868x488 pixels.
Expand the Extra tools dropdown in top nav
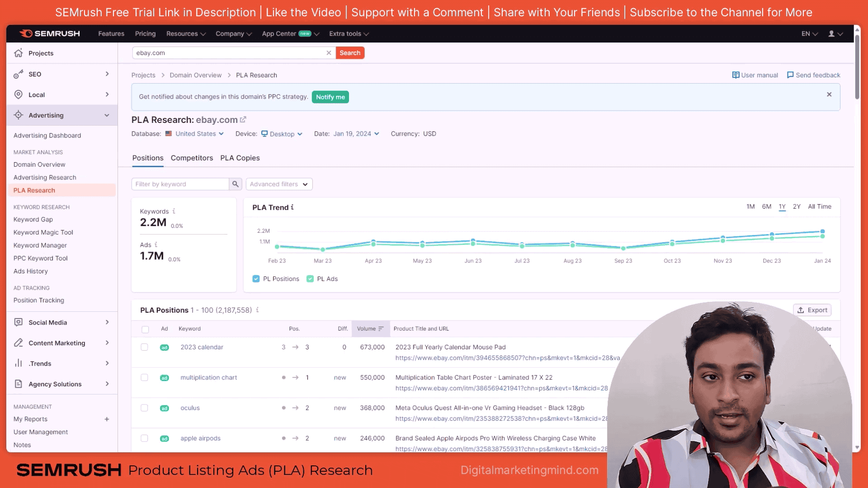pos(349,33)
